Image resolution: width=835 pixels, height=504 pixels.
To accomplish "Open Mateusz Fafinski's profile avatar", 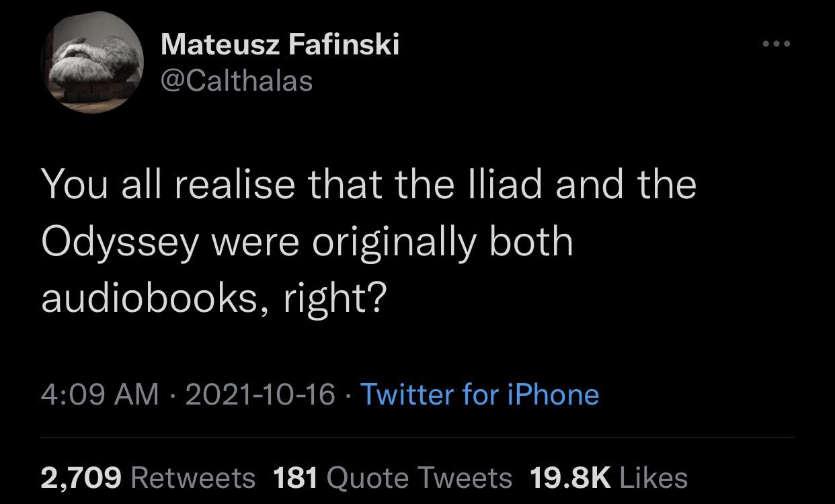I will (x=93, y=64).
